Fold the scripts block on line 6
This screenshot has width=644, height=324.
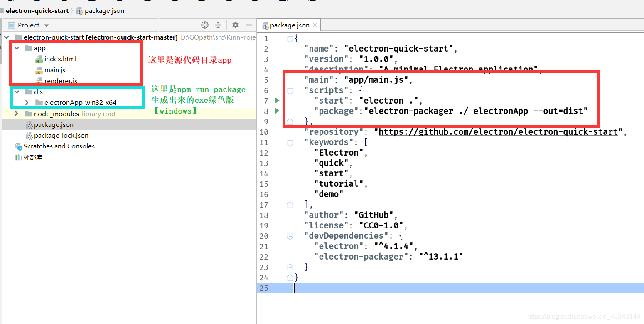(x=290, y=90)
